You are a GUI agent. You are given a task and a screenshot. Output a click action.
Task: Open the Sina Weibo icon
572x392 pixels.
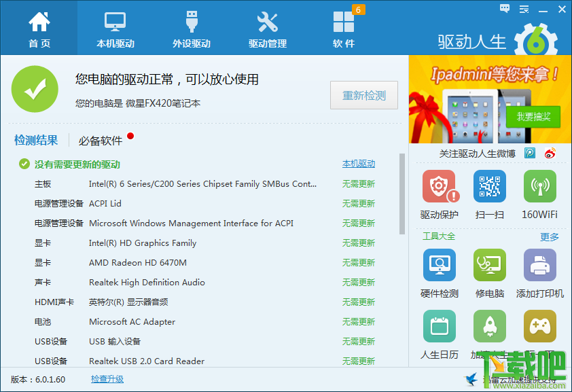[550, 153]
